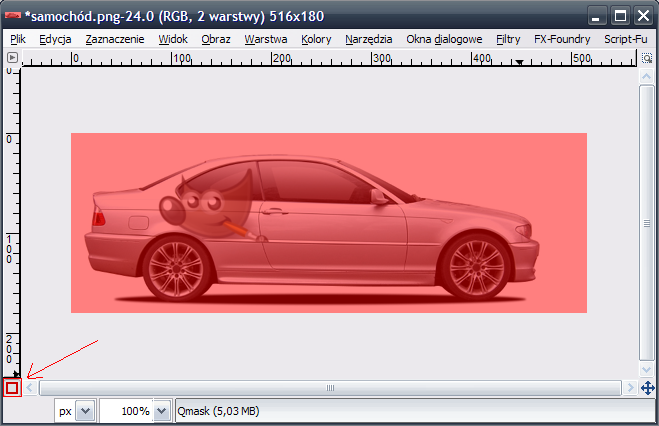The height and width of the screenshot is (426, 659).
Task: Maximize the GIMP image window
Action: click(x=620, y=16)
